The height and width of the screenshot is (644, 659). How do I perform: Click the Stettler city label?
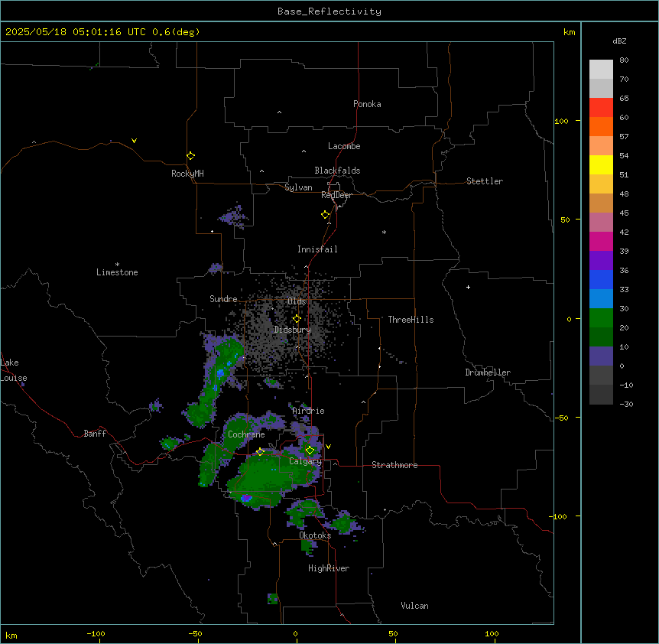pos(485,181)
